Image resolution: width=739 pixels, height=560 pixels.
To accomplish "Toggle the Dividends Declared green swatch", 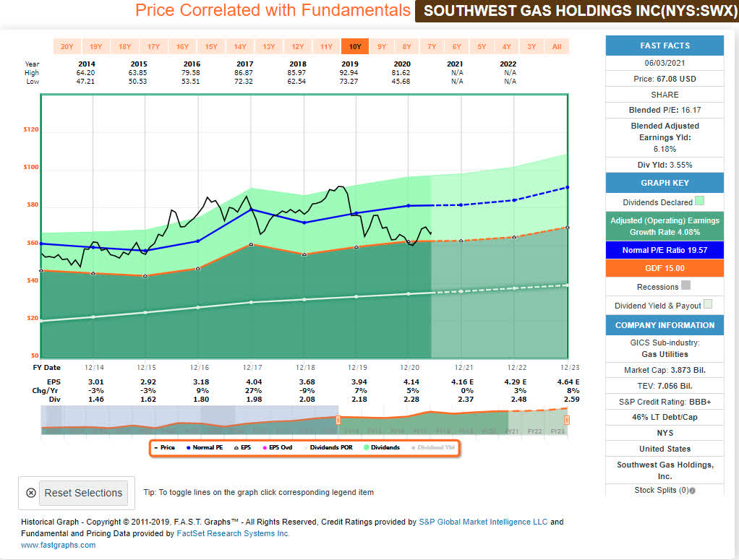I will pyautogui.click(x=700, y=201).
